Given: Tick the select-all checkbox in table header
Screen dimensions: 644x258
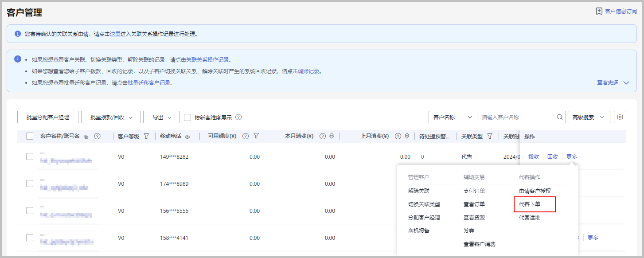Looking at the screenshot, I should point(30,137).
